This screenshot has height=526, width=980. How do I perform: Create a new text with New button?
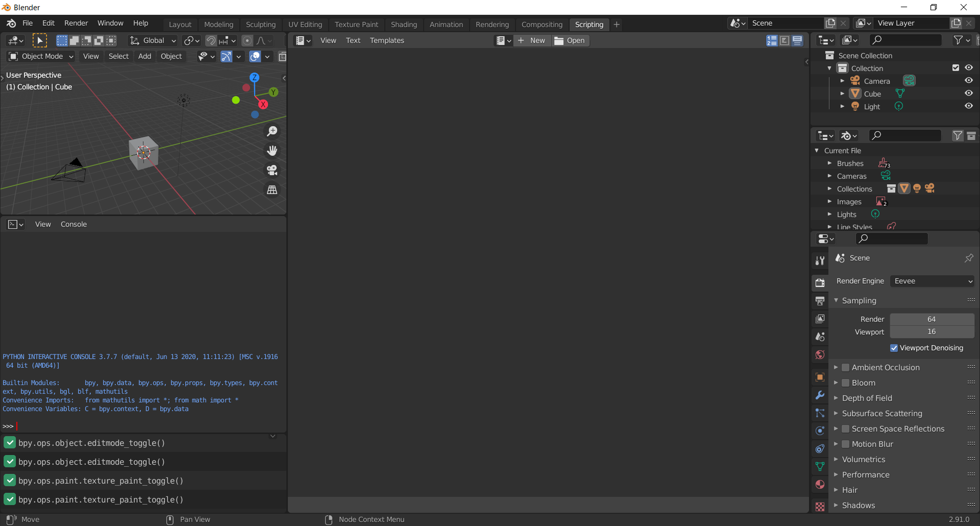[x=532, y=41]
